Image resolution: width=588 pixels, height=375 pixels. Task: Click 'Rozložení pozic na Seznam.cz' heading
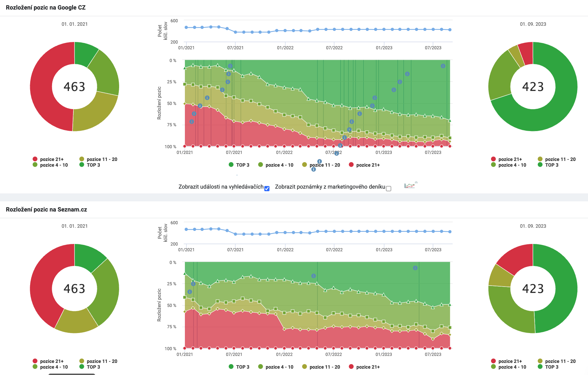[x=46, y=210]
